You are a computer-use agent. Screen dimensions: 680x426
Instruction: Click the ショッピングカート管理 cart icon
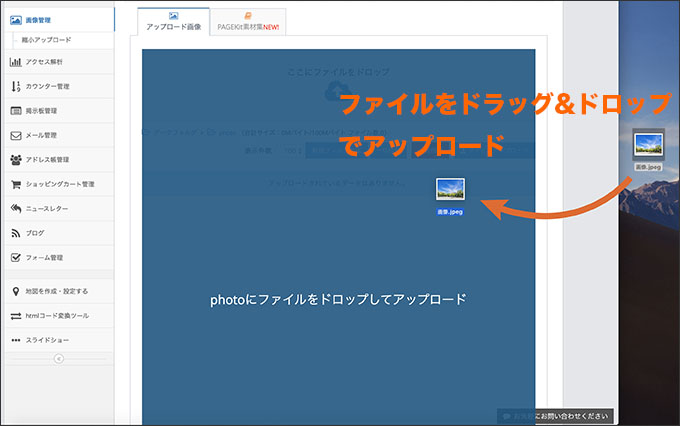pyautogui.click(x=16, y=184)
